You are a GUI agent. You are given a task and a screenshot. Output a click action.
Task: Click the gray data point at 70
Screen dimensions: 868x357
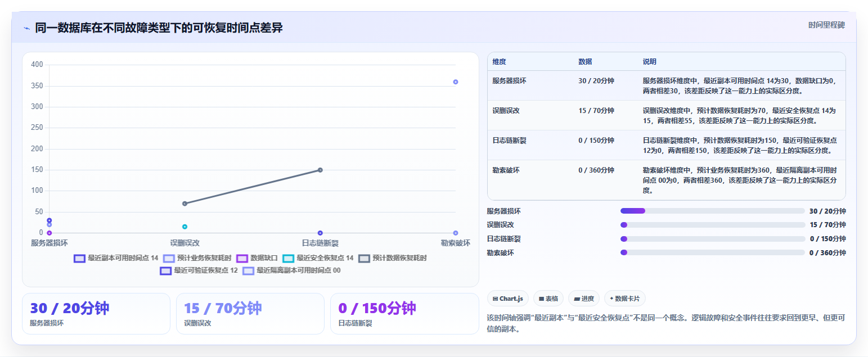(185, 204)
